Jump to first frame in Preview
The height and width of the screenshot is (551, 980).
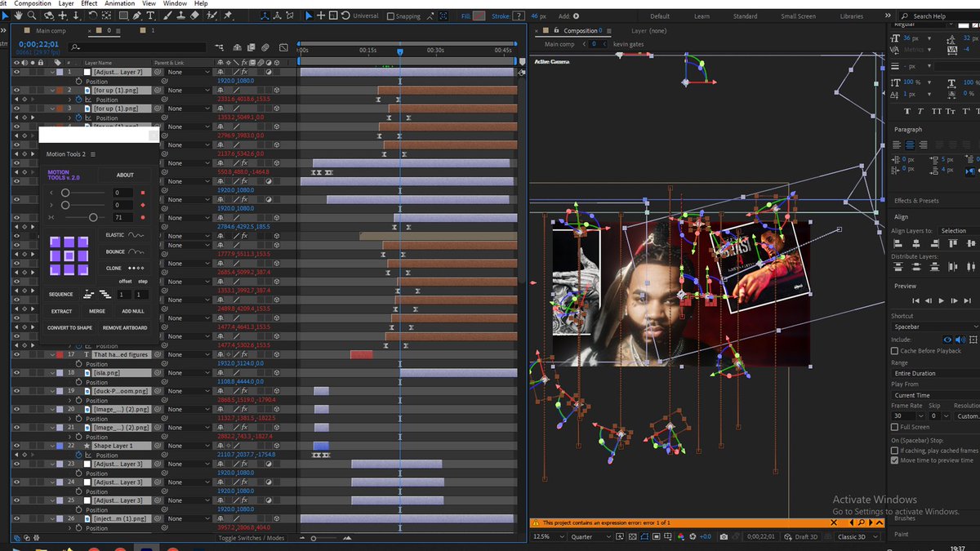(x=916, y=300)
